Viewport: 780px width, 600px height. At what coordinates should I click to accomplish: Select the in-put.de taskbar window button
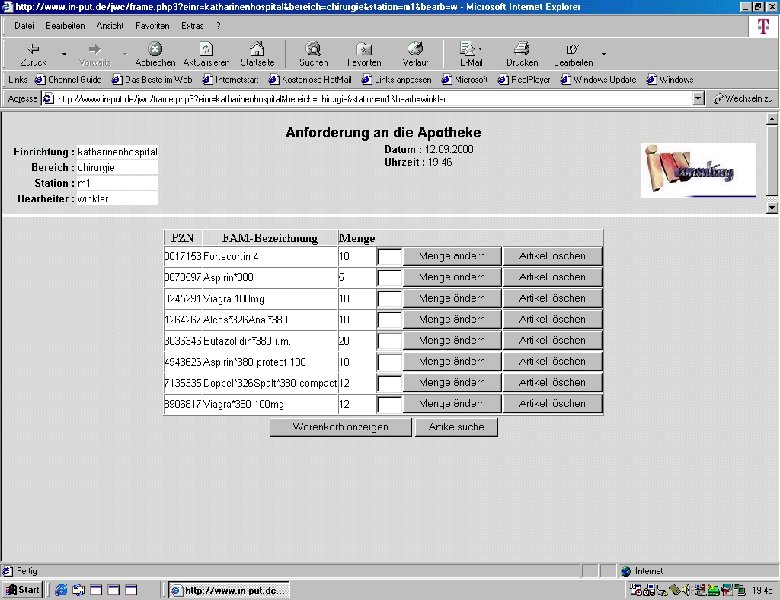(x=229, y=590)
